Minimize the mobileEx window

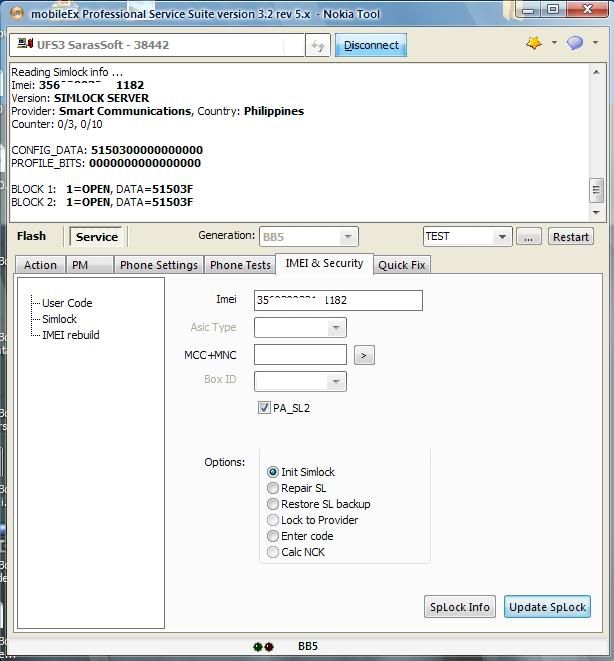pos(528,10)
